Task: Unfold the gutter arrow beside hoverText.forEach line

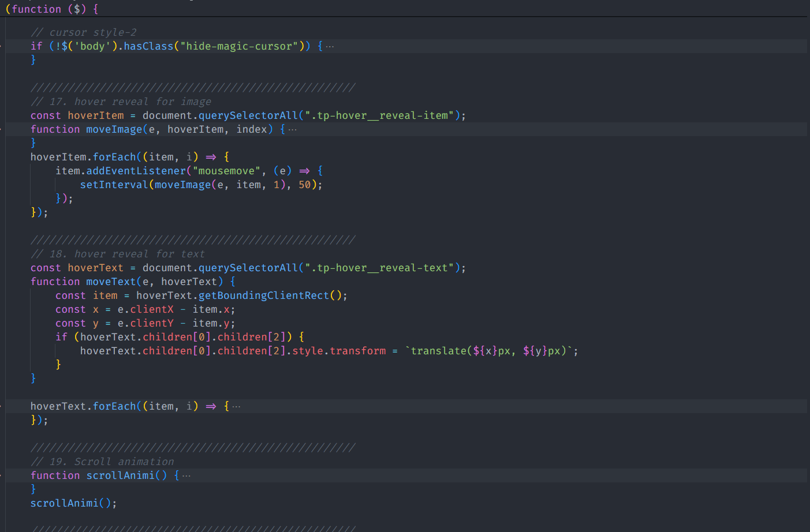Action: pyautogui.click(x=2, y=406)
